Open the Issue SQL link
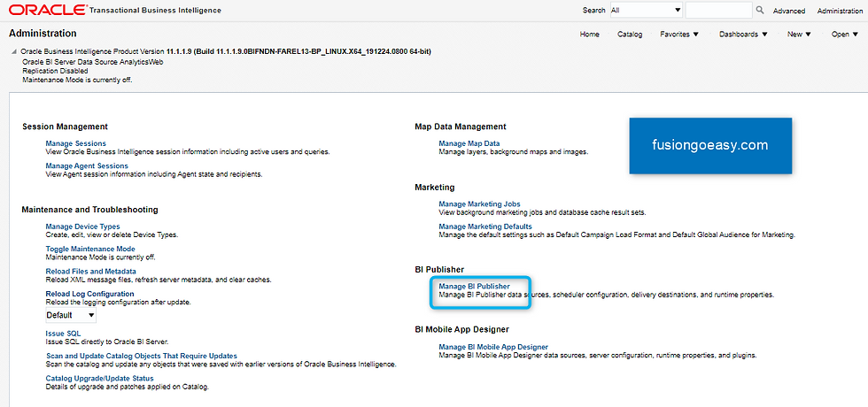This screenshot has height=407, width=868. click(63, 334)
